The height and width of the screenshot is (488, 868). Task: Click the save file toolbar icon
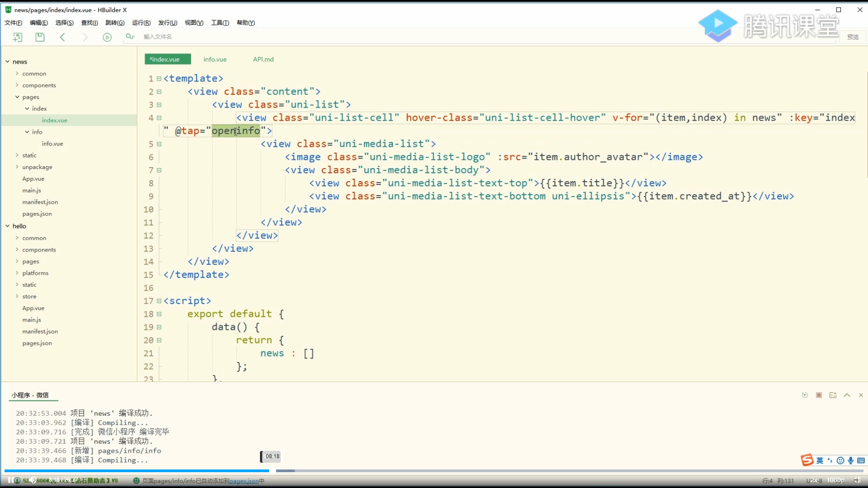click(x=40, y=37)
